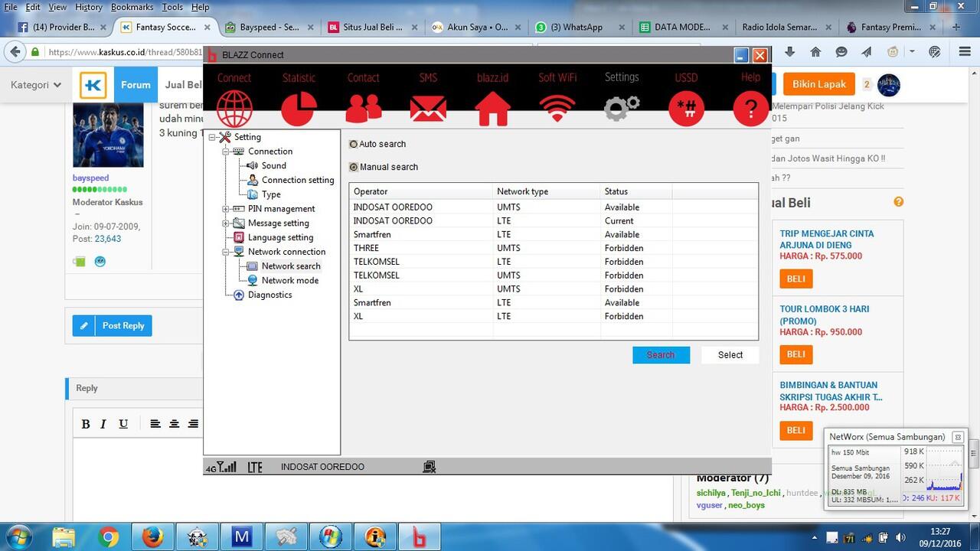Select the Manual search radio button

354,167
